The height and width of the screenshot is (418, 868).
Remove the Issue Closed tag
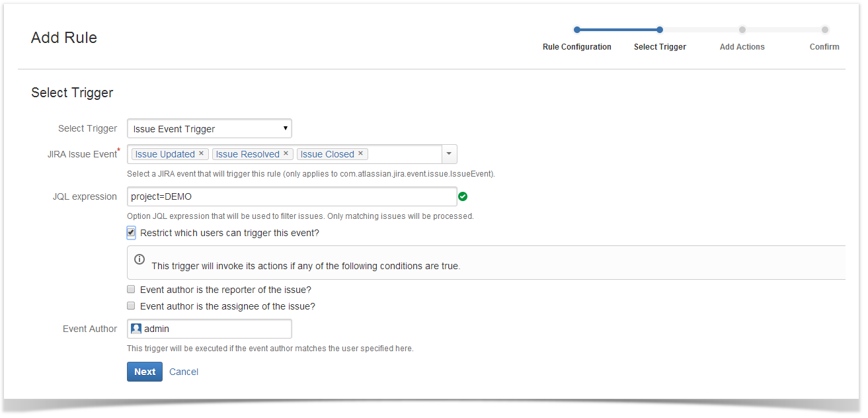tap(360, 153)
